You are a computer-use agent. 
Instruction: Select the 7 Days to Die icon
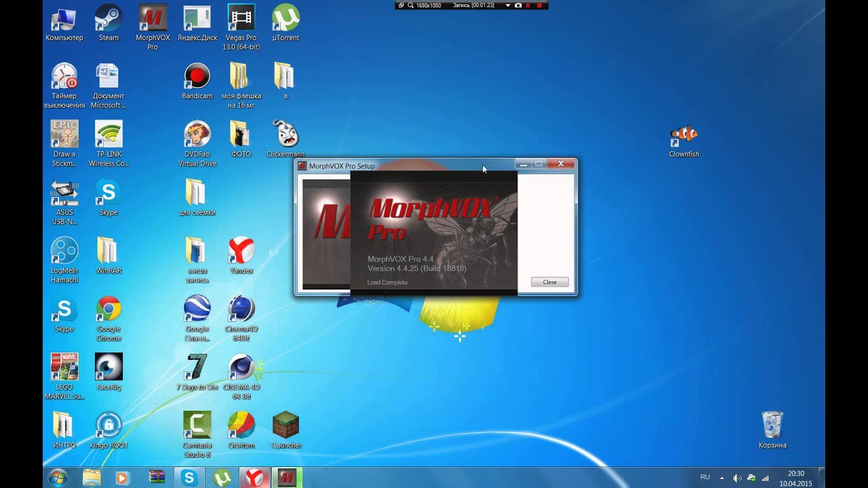point(197,373)
